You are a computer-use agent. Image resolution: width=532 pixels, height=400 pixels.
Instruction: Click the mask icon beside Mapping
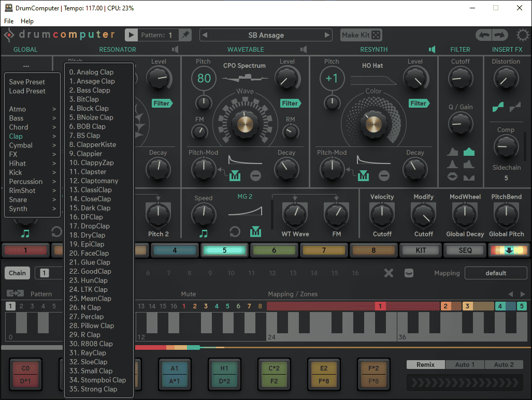[409, 273]
